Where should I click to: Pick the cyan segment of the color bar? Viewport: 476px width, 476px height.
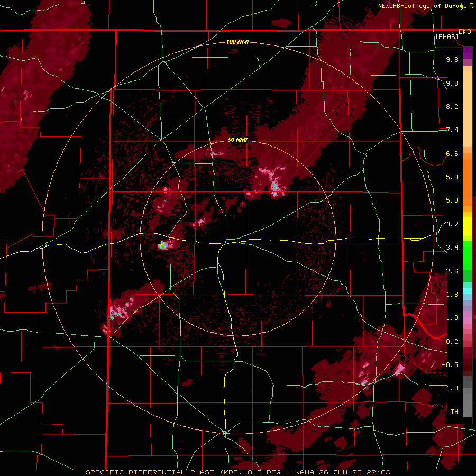467,291
